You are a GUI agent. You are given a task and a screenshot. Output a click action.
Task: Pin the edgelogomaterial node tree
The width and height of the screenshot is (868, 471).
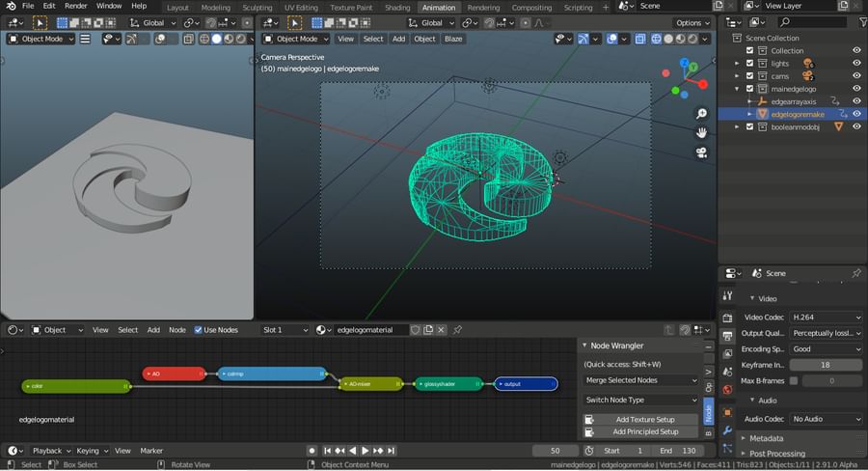(458, 330)
